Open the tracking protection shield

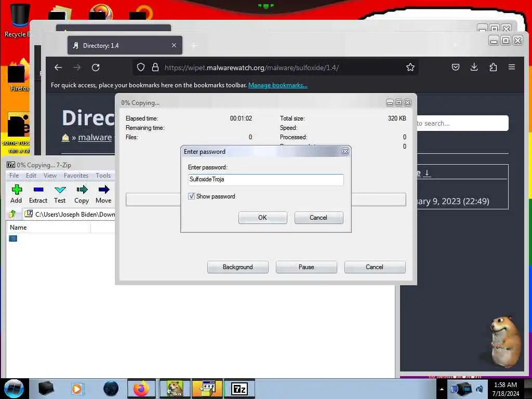tap(141, 68)
